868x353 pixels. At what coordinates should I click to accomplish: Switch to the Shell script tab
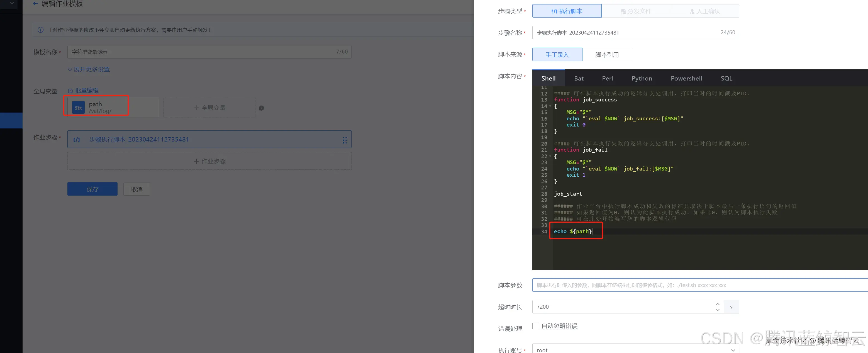pyautogui.click(x=548, y=78)
